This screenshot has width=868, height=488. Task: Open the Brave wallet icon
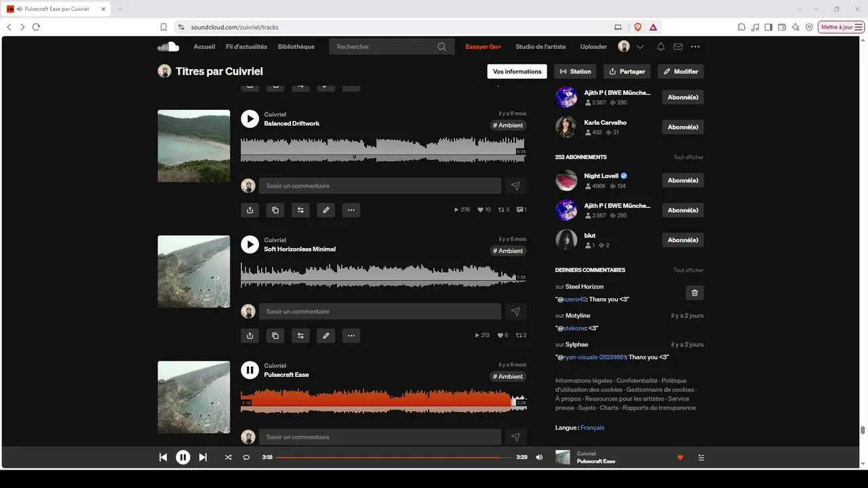(782, 27)
